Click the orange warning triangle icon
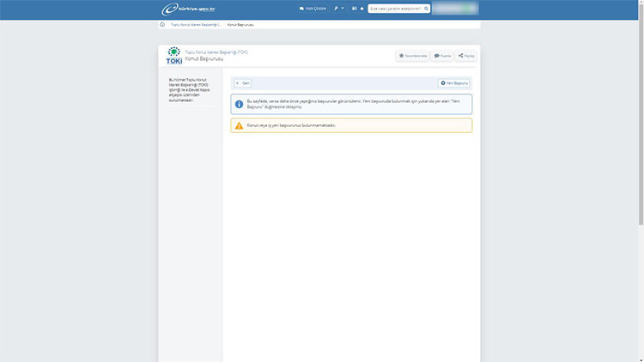Screen dimensions: 644x362 click(x=239, y=125)
